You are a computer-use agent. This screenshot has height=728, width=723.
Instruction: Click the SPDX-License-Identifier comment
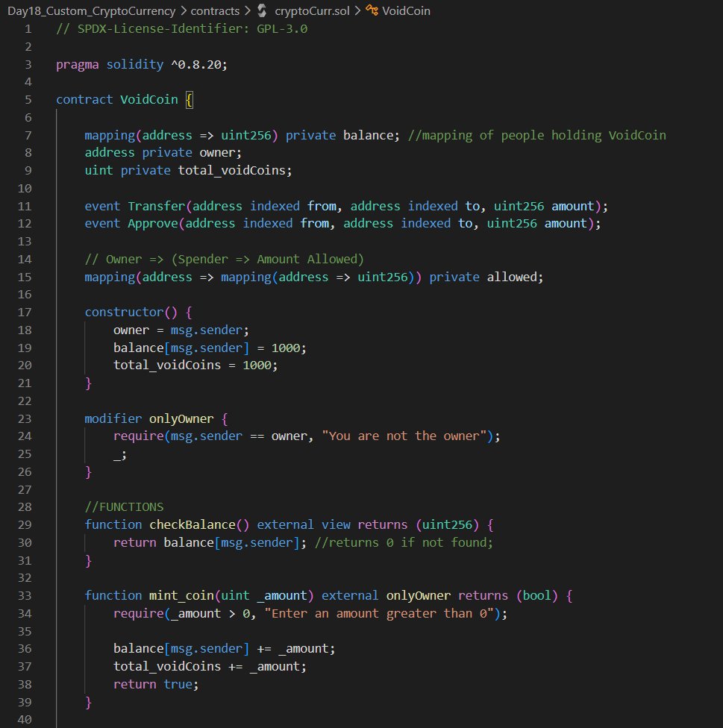181,29
